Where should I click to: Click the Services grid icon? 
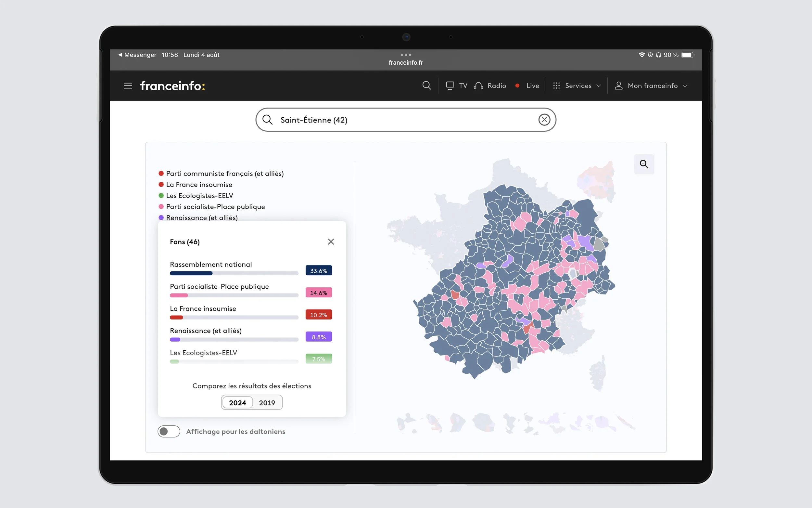pyautogui.click(x=556, y=86)
